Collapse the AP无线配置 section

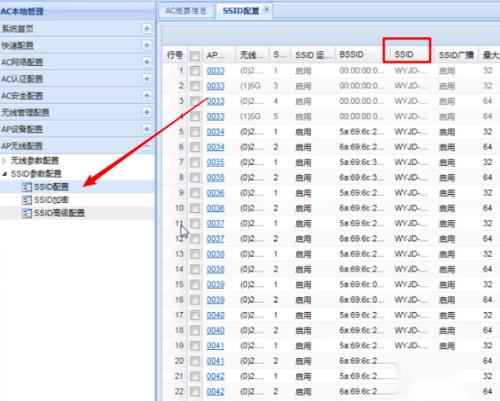coord(146,146)
